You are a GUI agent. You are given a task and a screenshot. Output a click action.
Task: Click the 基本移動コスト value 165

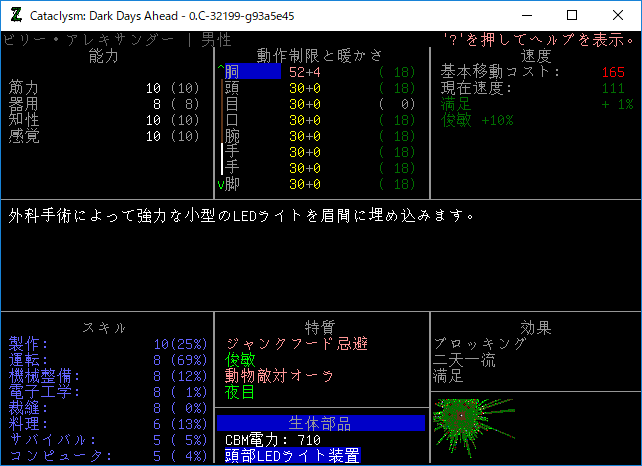[613, 72]
